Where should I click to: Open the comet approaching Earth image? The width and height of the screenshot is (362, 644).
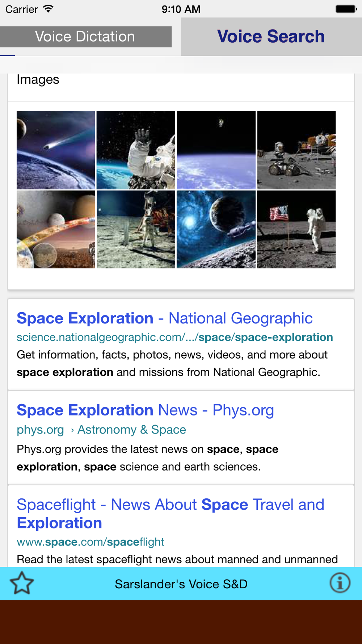tap(56, 150)
